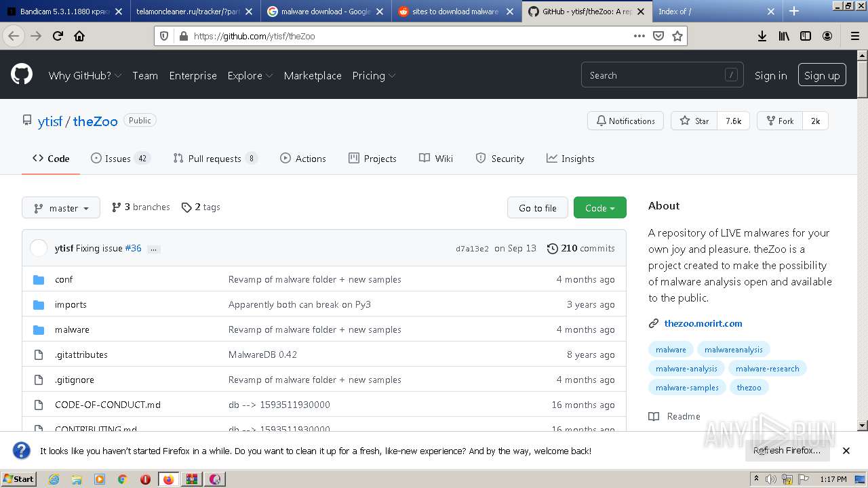Click the GitHub octocat logo
The height and width of the screenshot is (488, 868).
point(22,75)
